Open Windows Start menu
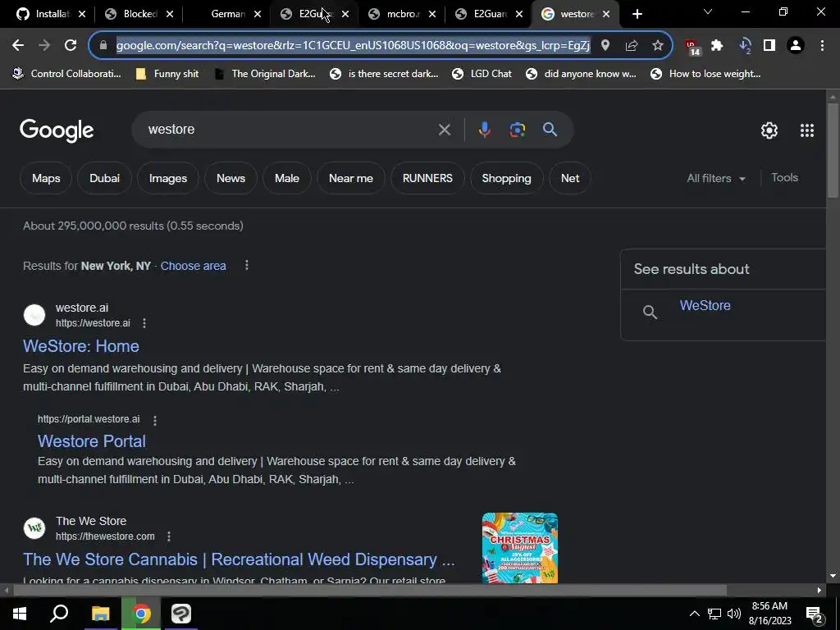Image resolution: width=840 pixels, height=630 pixels. click(20, 614)
